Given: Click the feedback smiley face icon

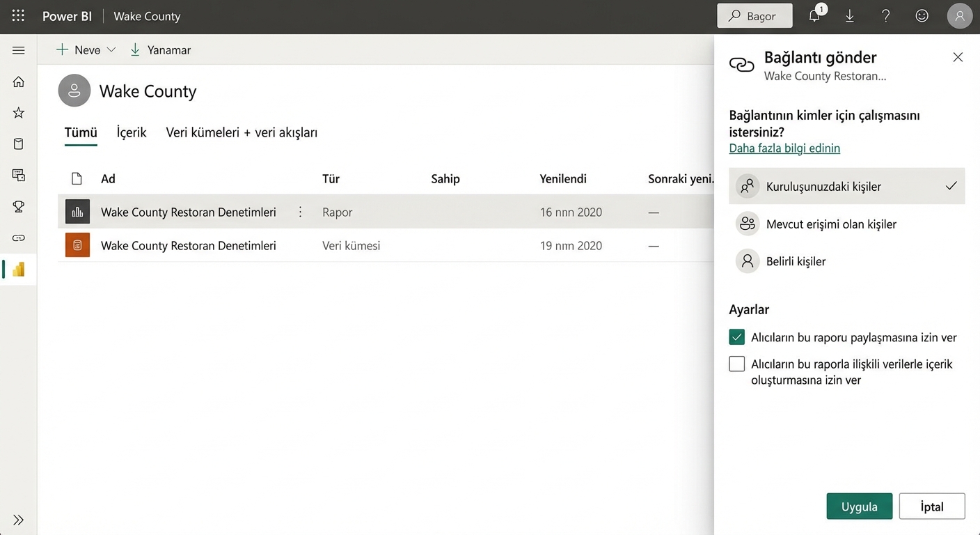Looking at the screenshot, I should 922,16.
